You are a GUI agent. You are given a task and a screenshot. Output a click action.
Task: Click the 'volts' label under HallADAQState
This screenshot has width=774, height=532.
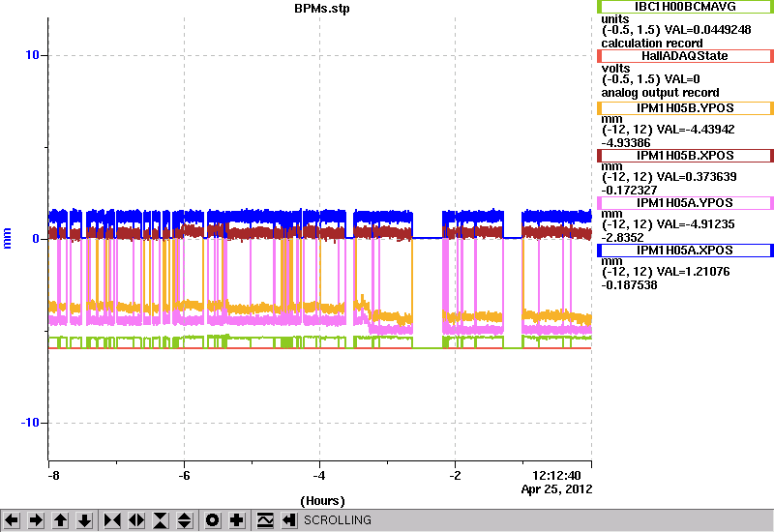pyautogui.click(x=615, y=68)
